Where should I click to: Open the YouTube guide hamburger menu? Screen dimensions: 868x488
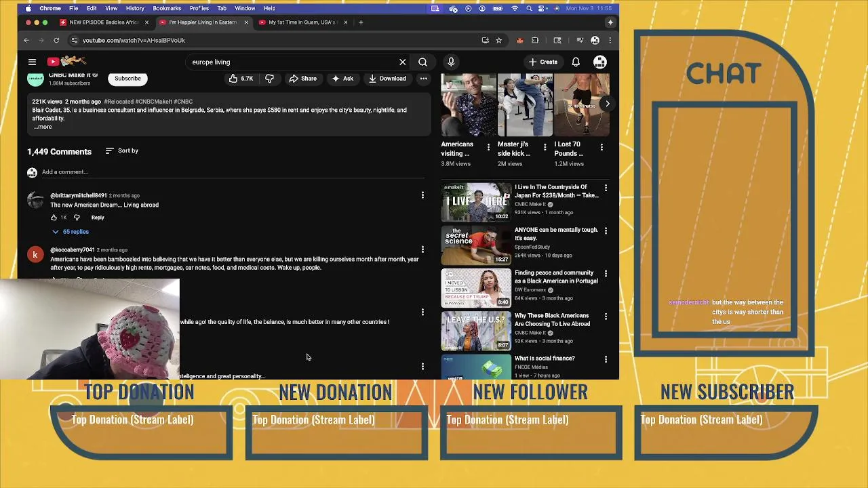click(32, 62)
